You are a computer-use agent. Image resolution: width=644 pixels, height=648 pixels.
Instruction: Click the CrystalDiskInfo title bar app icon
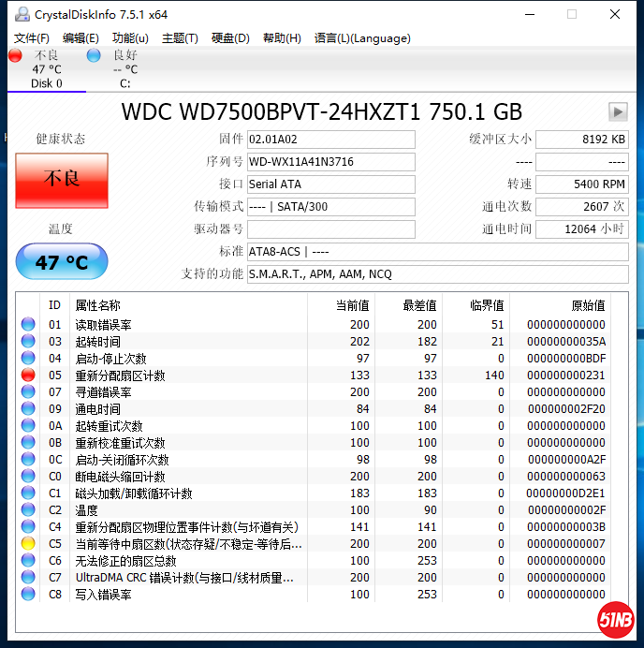click(22, 14)
